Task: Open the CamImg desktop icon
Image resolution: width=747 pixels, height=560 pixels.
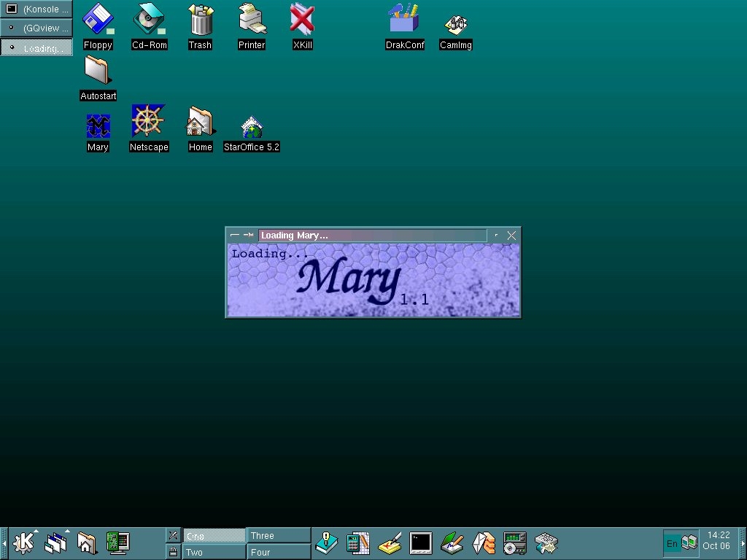Action: coord(456,25)
